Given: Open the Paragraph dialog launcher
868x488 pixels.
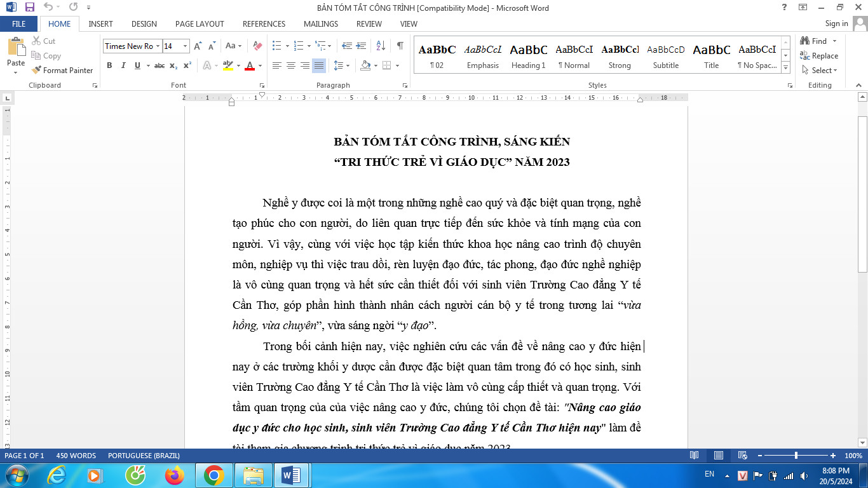Looking at the screenshot, I should point(405,85).
